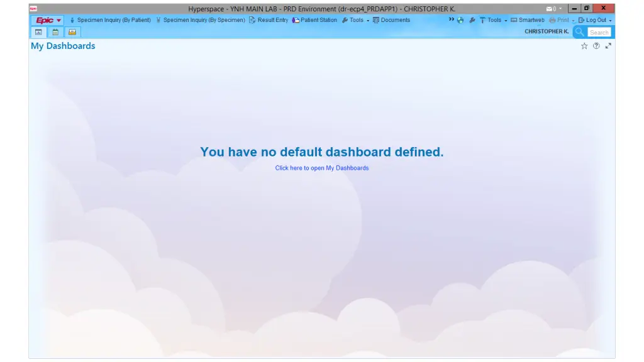Open Specimen Inquiry (By Specimen)
This screenshot has height=362, width=644.
[201, 20]
